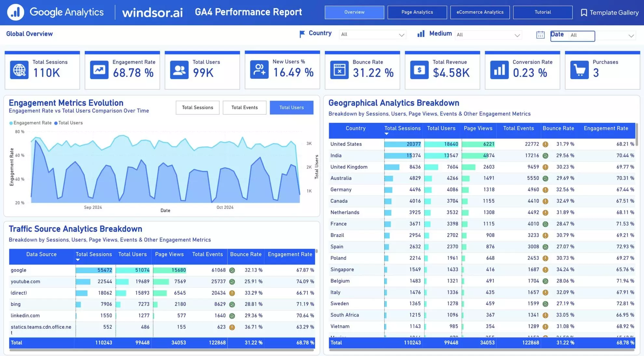Toggle the chart to Total Sessions
This screenshot has width=644, height=356.
click(197, 108)
